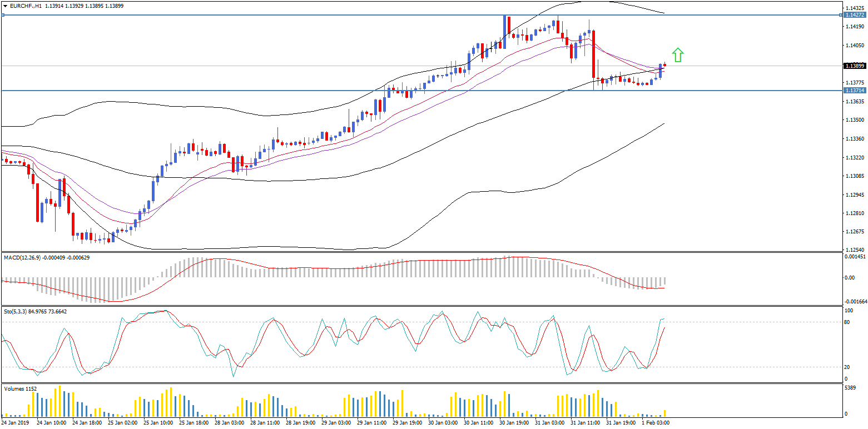This screenshot has height=429, width=868.
Task: Click the Stochastic 80 level value
Action: pyautogui.click(x=848, y=322)
